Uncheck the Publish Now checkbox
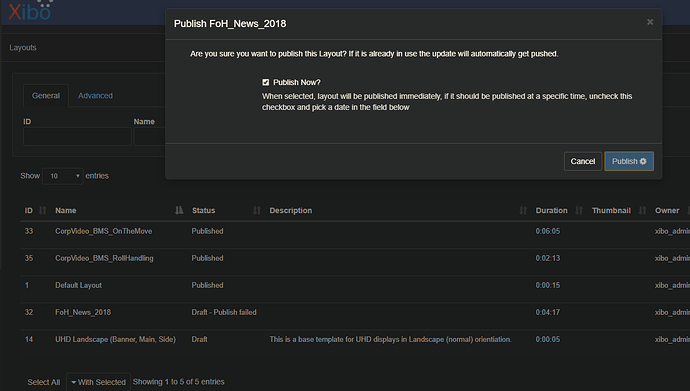The width and height of the screenshot is (690, 391). tap(265, 82)
